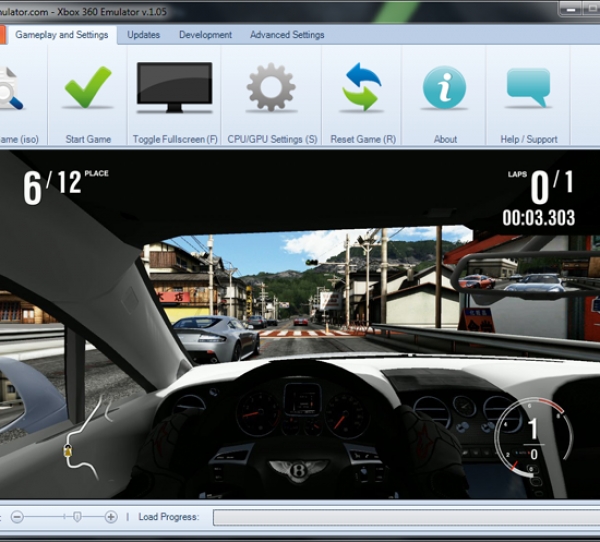Click the slider thumb in bottom bar
Image resolution: width=600 pixels, height=542 pixels.
77,517
